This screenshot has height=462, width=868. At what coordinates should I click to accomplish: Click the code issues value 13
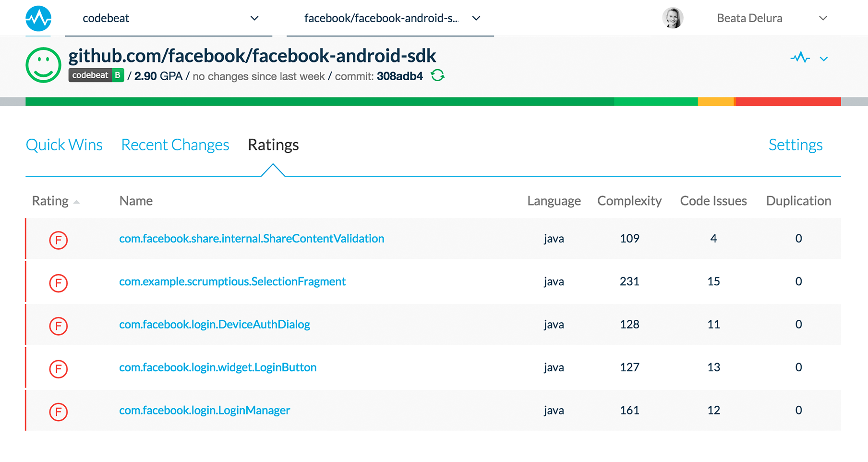[x=713, y=367]
